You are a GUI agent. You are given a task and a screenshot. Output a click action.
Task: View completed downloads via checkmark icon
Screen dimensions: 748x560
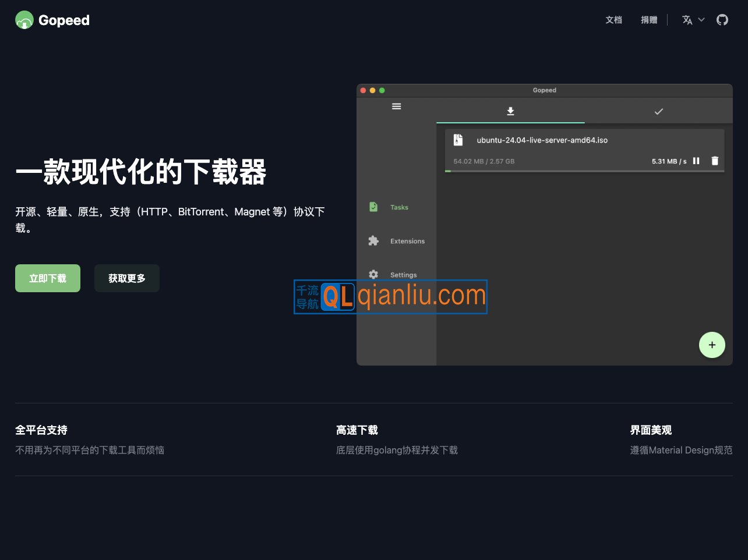point(659,111)
